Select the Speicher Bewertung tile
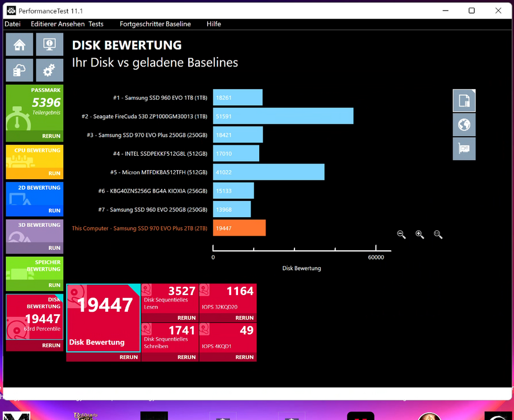 tap(34, 269)
